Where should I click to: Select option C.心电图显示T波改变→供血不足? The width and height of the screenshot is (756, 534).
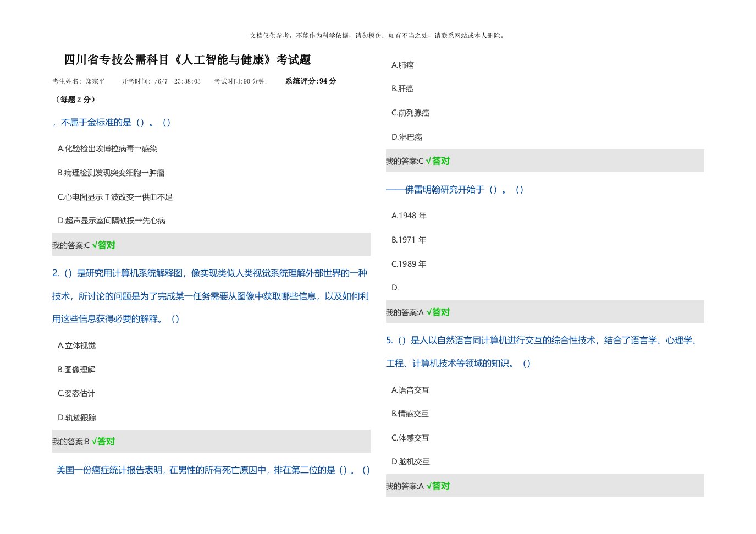point(115,197)
